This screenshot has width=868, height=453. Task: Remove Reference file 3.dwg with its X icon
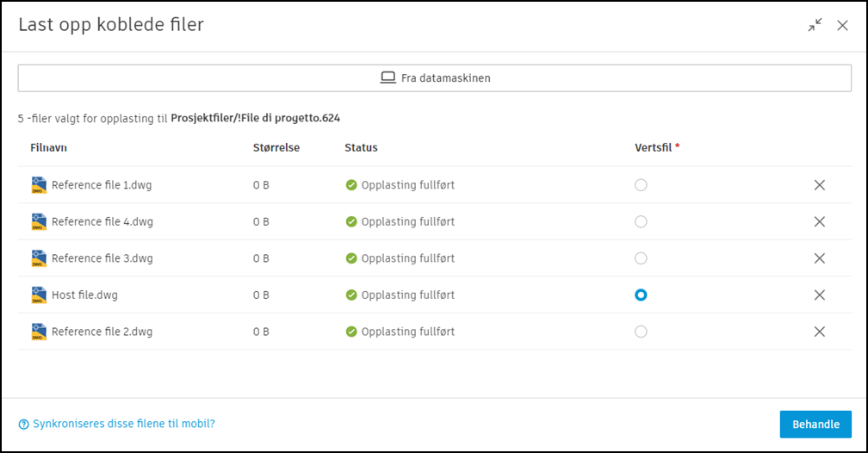(x=819, y=258)
